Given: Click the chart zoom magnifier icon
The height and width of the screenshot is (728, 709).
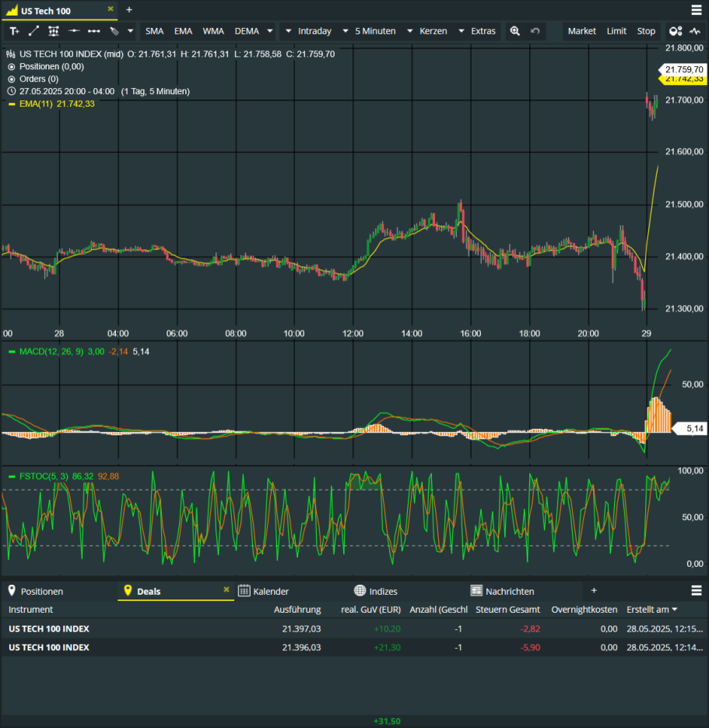Looking at the screenshot, I should coord(514,31).
